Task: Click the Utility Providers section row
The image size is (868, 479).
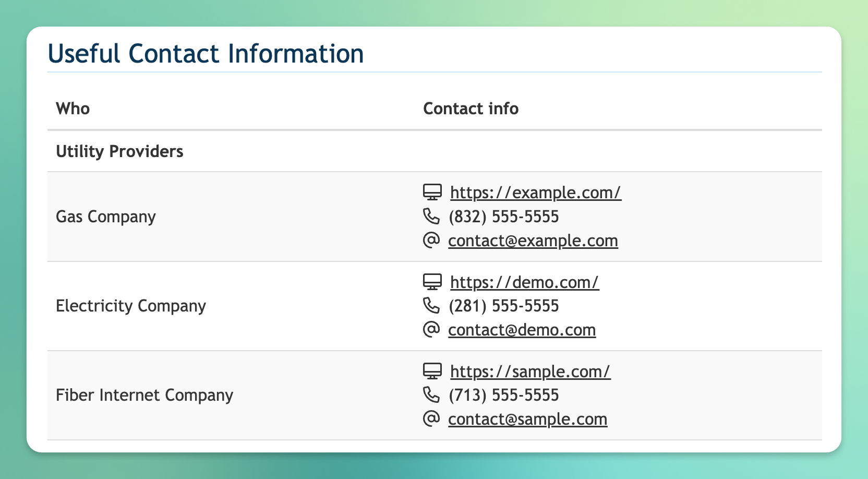Action: 119,151
